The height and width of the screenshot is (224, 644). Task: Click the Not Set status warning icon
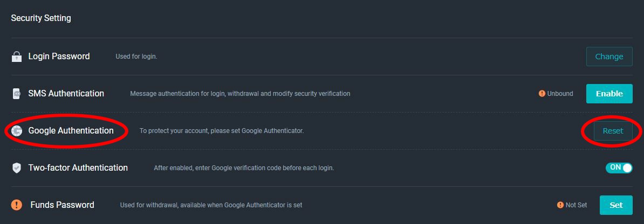[x=560, y=205]
